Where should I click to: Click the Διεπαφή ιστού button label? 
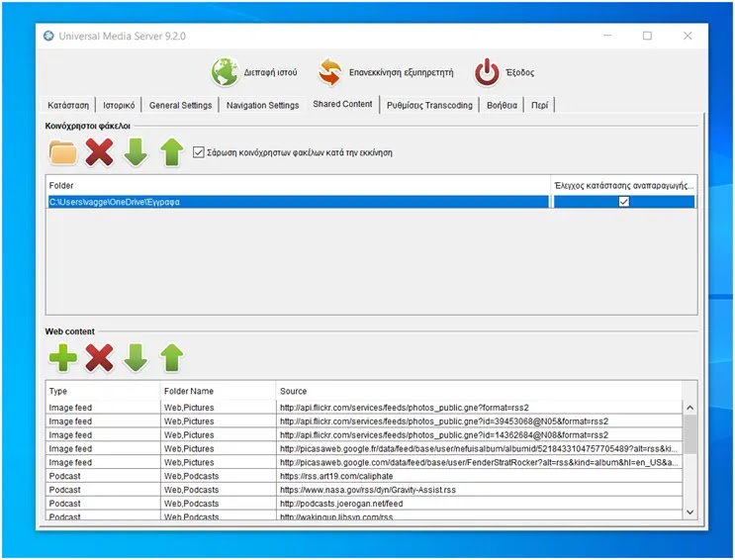(270, 72)
